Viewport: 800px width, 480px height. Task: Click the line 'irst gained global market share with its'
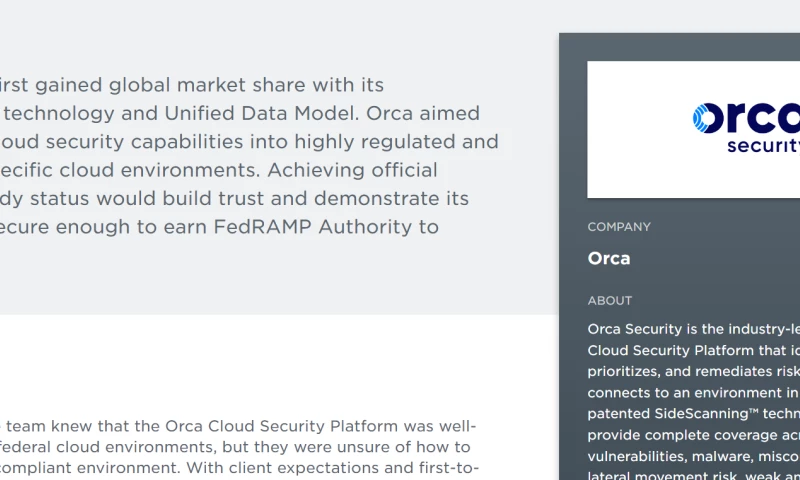pyautogui.click(x=192, y=85)
